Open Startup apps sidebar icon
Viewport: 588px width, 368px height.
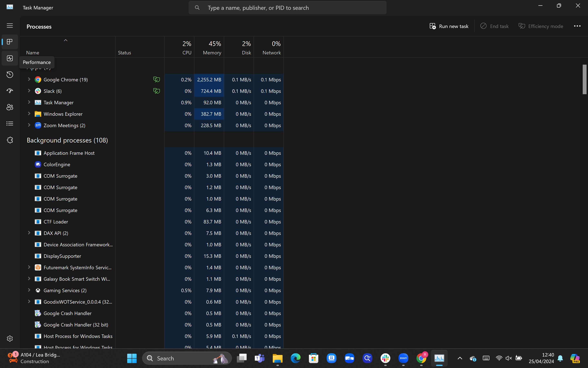[10, 91]
